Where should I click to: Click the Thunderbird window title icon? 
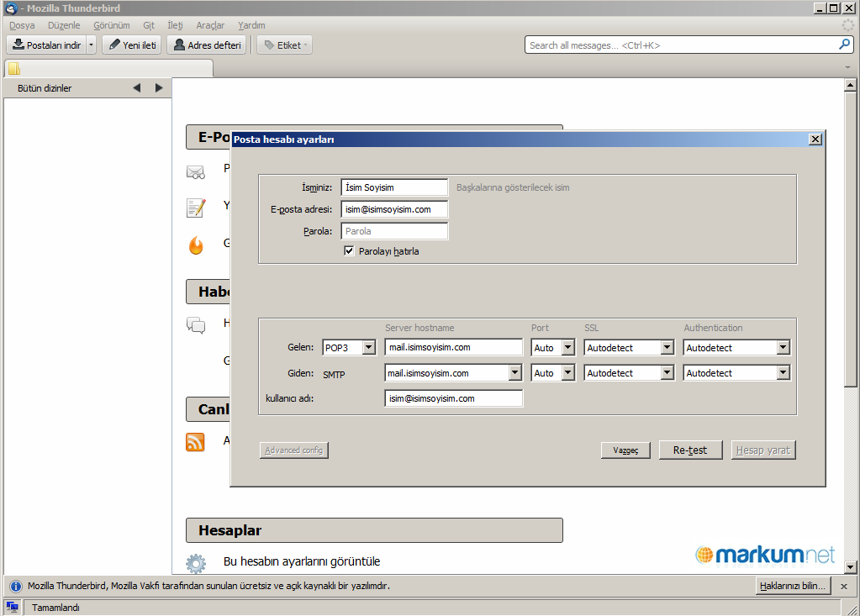(10, 8)
